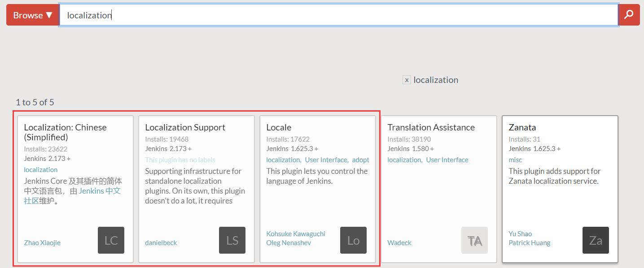Click the Za plugin icon
Image resolution: width=644 pixels, height=268 pixels.
click(x=596, y=240)
